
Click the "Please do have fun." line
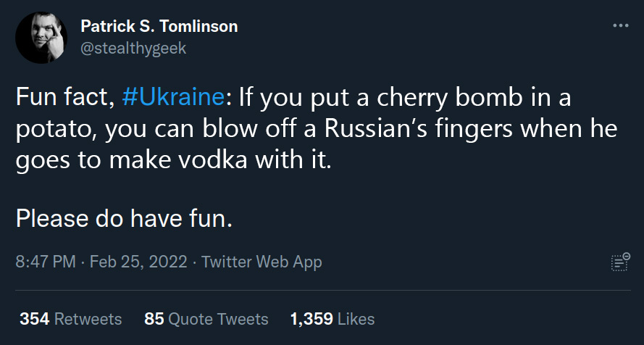tap(124, 217)
